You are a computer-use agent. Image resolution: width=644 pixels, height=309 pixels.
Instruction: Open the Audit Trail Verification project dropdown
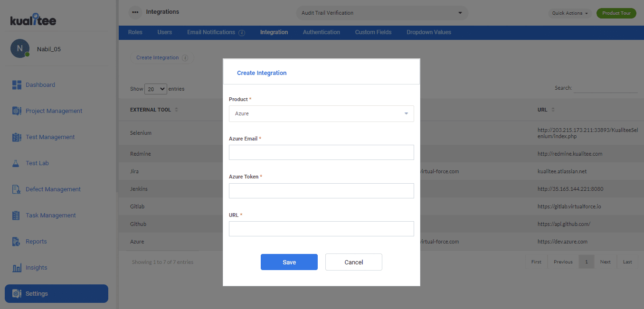pyautogui.click(x=382, y=13)
